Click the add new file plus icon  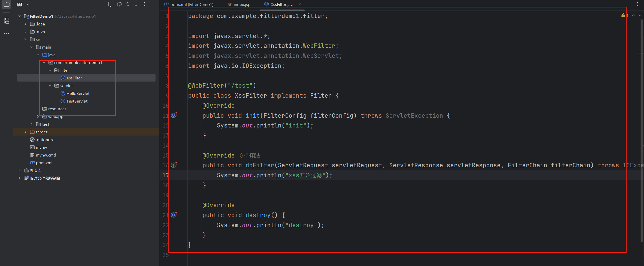coord(109,4)
